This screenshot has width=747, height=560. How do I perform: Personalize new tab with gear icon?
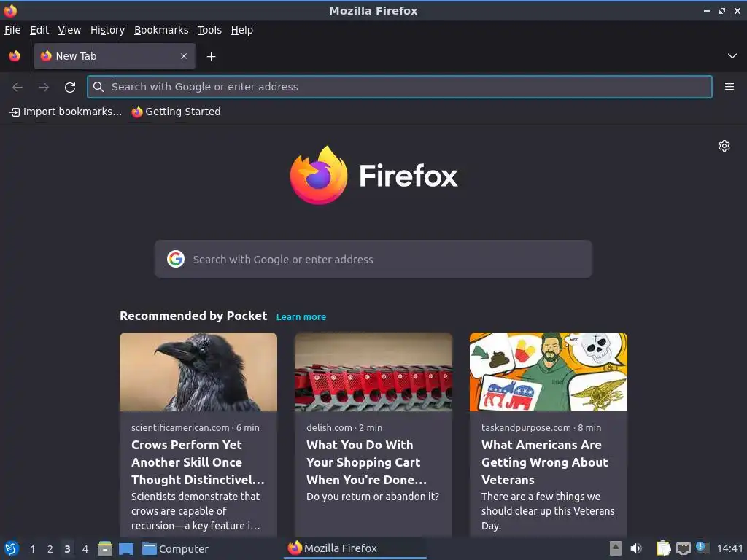(x=724, y=146)
